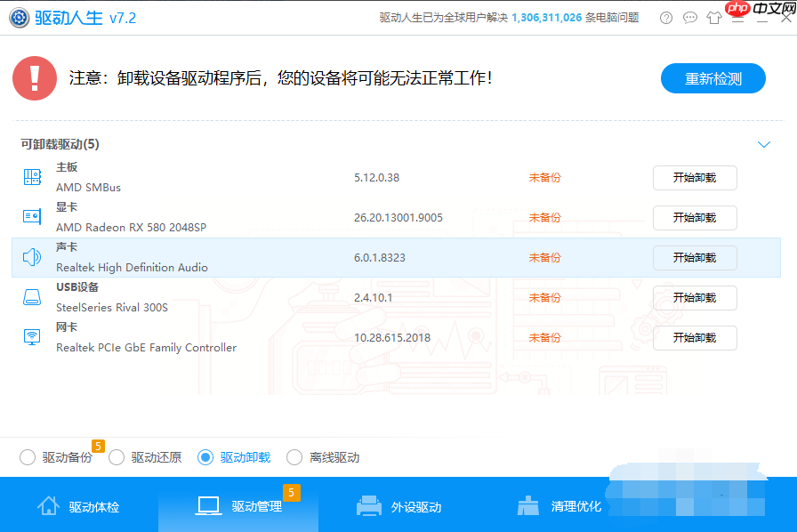Click version number 5.12.0.38

point(376,178)
